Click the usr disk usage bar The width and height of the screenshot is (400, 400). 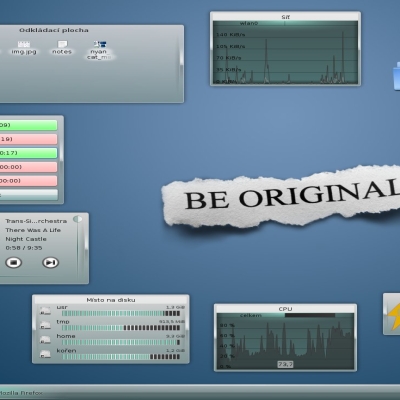[121, 313]
